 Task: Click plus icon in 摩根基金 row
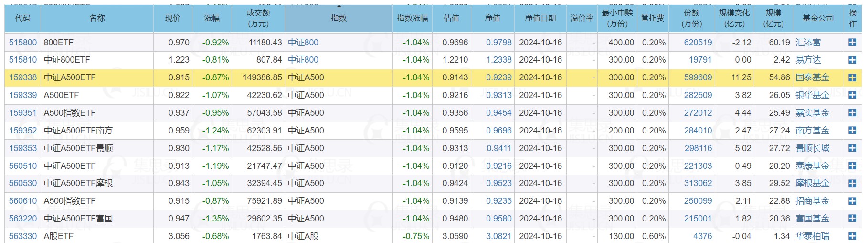852,183
